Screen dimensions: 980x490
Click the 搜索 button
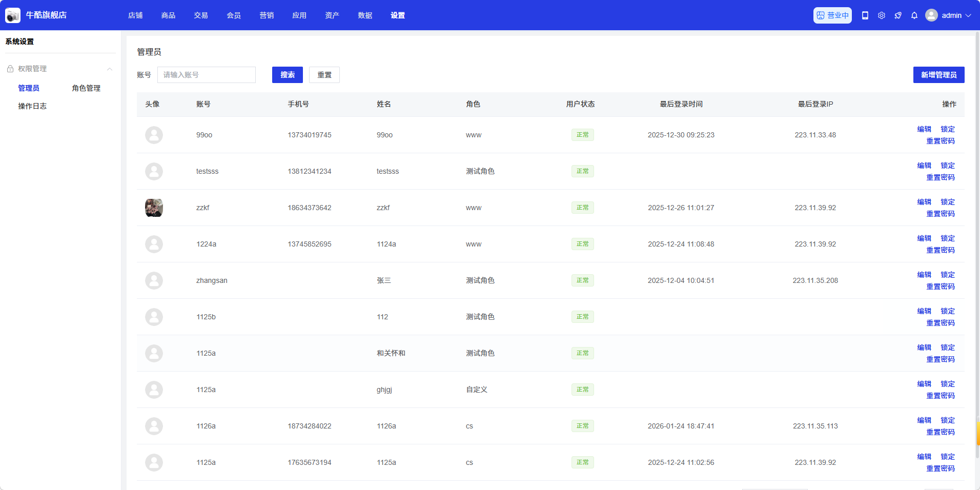(287, 75)
